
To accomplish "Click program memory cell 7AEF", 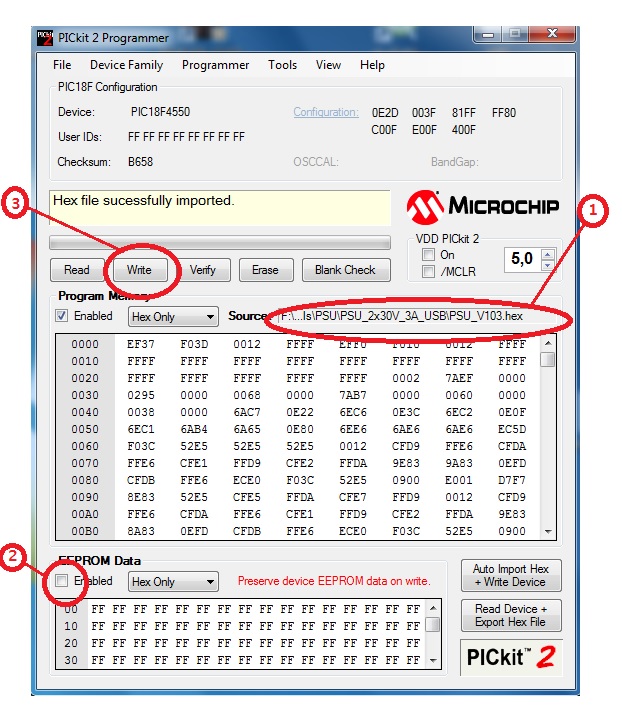I will 459,378.
